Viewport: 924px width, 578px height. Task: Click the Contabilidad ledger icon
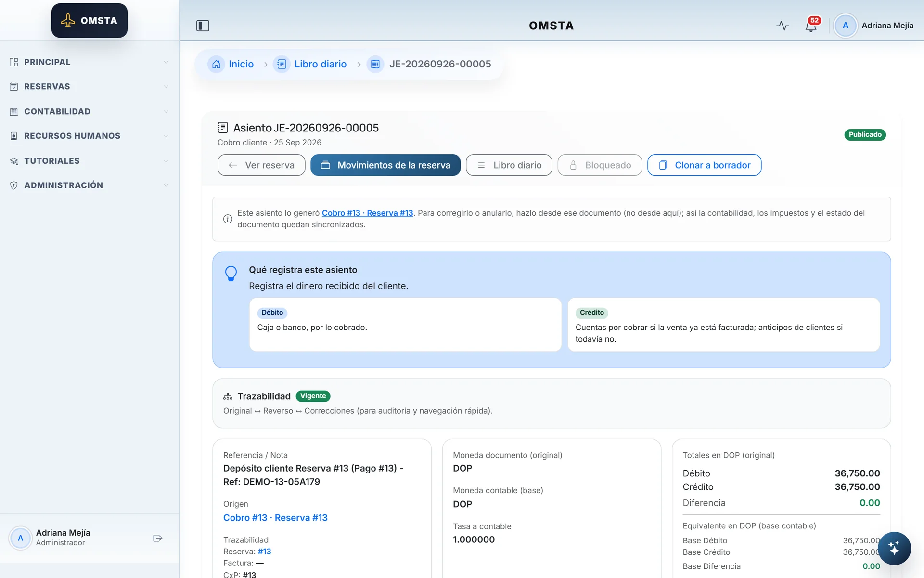point(14,112)
